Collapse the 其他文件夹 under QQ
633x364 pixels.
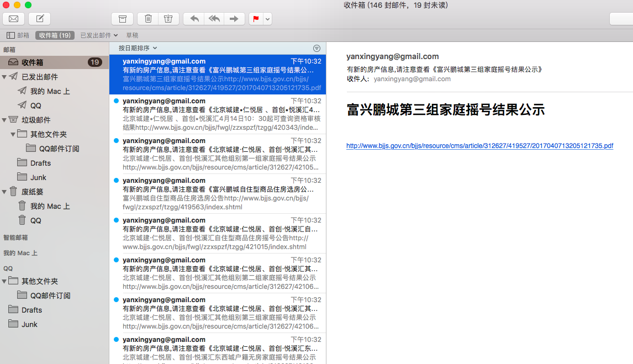pos(4,281)
